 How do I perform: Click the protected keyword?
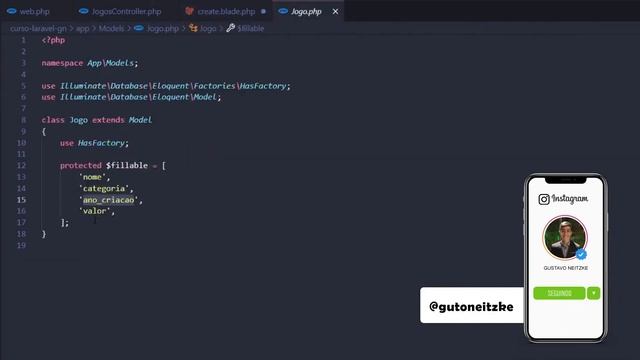[81, 166]
